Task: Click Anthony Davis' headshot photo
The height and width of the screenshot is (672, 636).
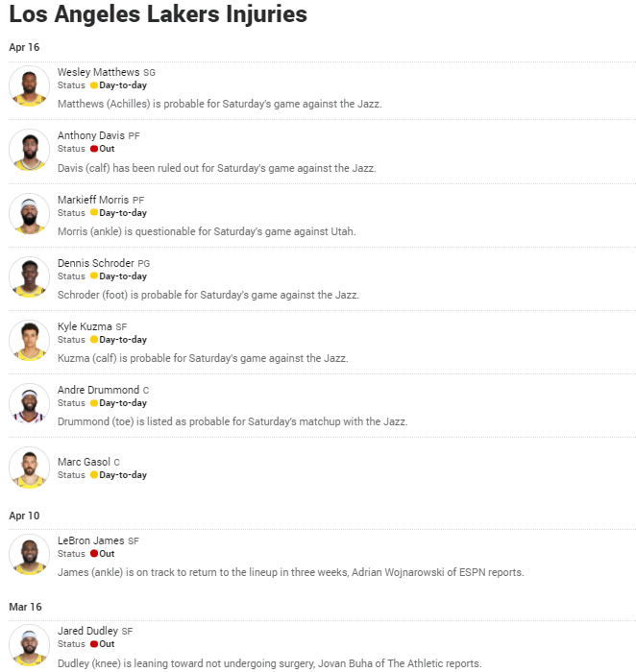Action: (x=29, y=150)
